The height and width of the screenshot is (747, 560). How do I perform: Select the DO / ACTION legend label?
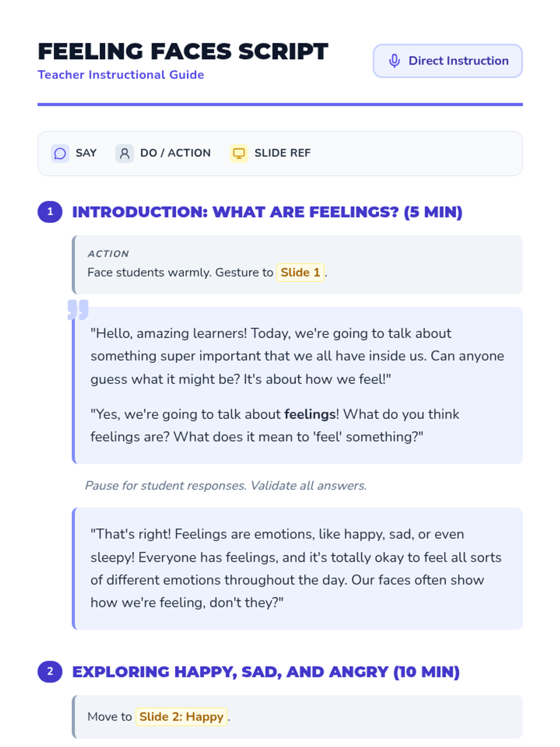coord(175,153)
